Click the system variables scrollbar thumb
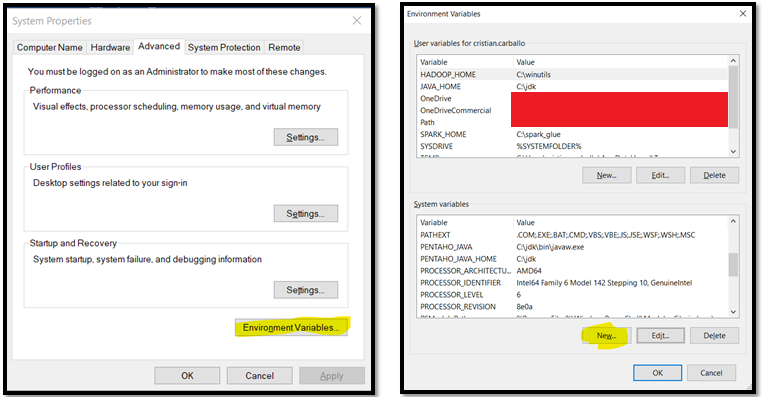764x397 pixels. pos(733,265)
